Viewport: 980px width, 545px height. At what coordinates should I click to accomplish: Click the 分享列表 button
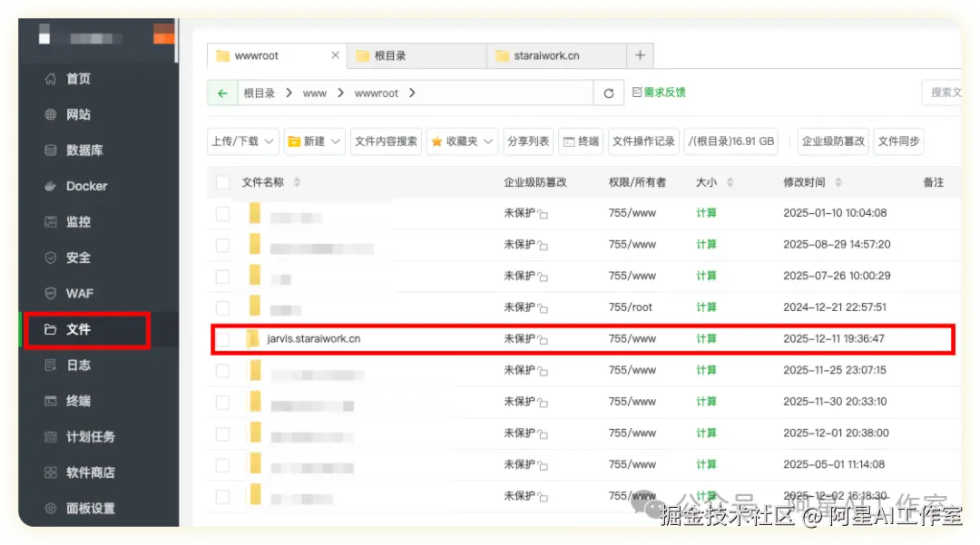[527, 141]
